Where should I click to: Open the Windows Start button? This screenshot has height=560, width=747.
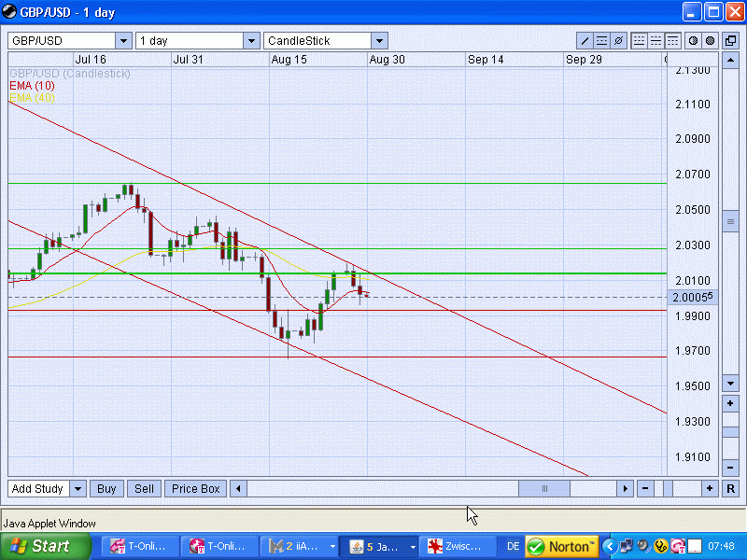pyautogui.click(x=46, y=546)
